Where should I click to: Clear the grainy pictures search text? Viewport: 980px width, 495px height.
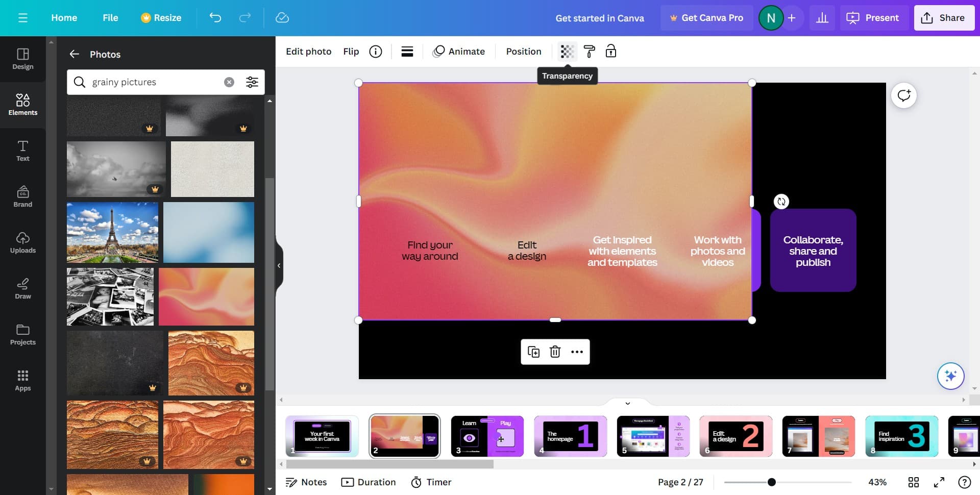click(x=229, y=82)
